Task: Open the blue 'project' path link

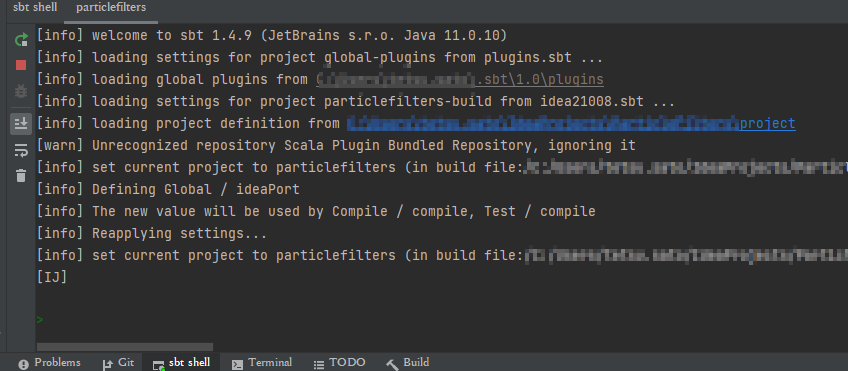Action: 767,124
